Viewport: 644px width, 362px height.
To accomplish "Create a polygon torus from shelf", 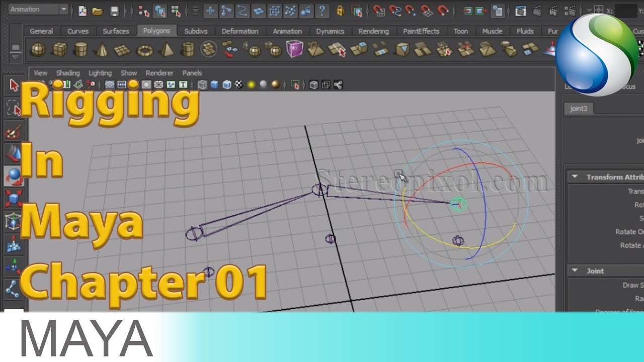I will click(x=145, y=49).
